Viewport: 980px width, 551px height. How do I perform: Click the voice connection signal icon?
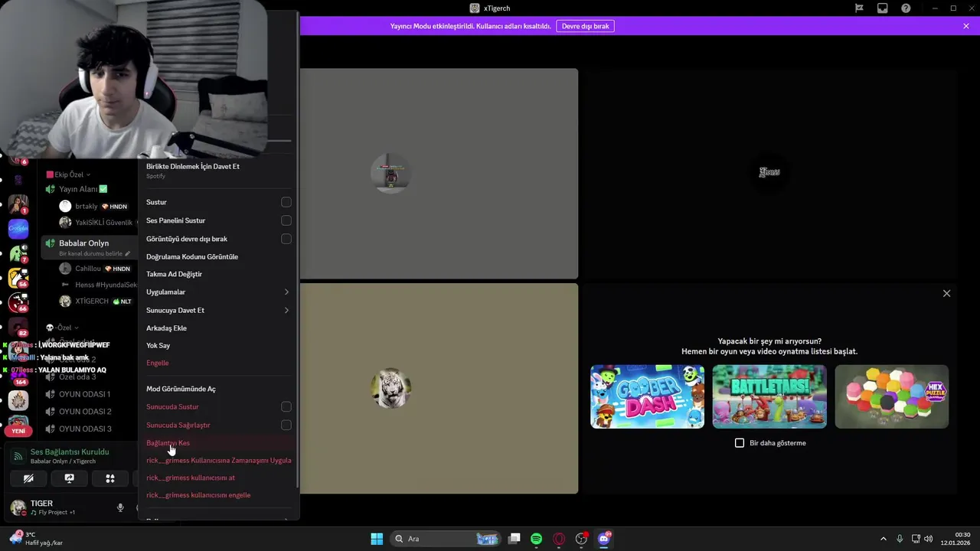(18, 456)
